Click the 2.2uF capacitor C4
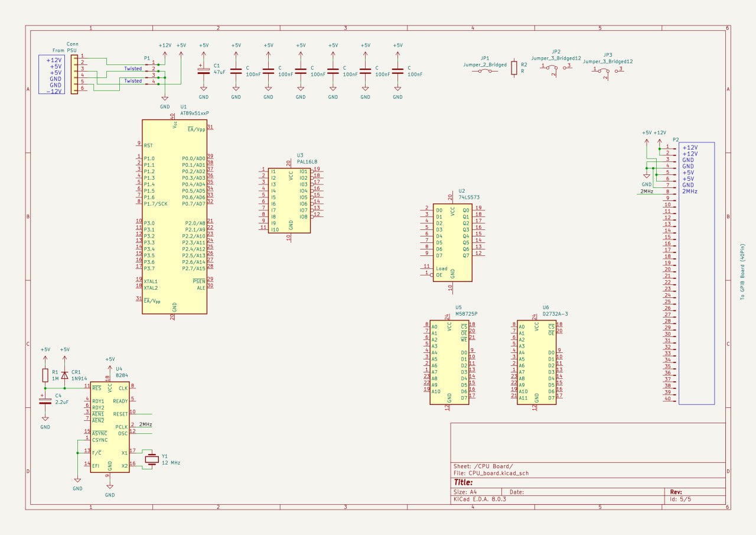The image size is (756, 535). click(x=45, y=401)
